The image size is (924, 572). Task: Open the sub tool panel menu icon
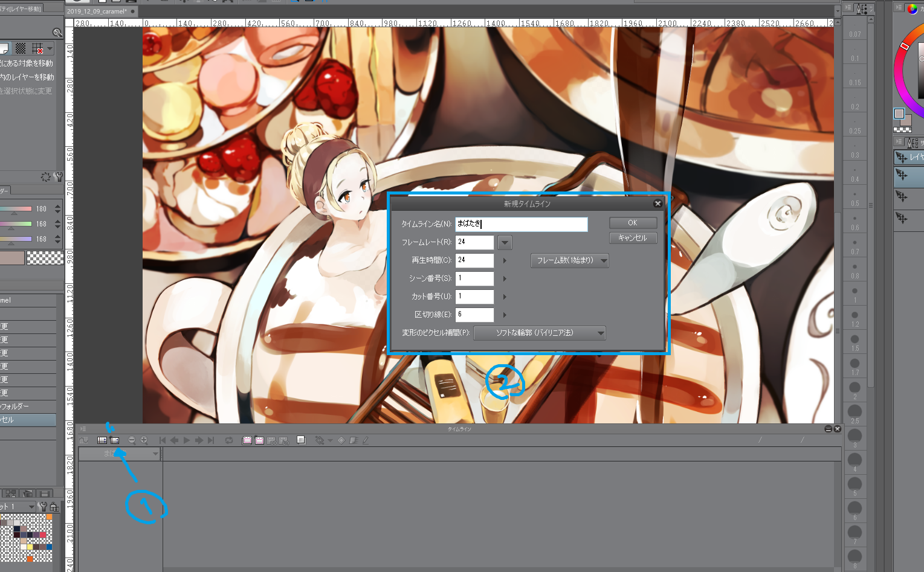click(x=899, y=143)
